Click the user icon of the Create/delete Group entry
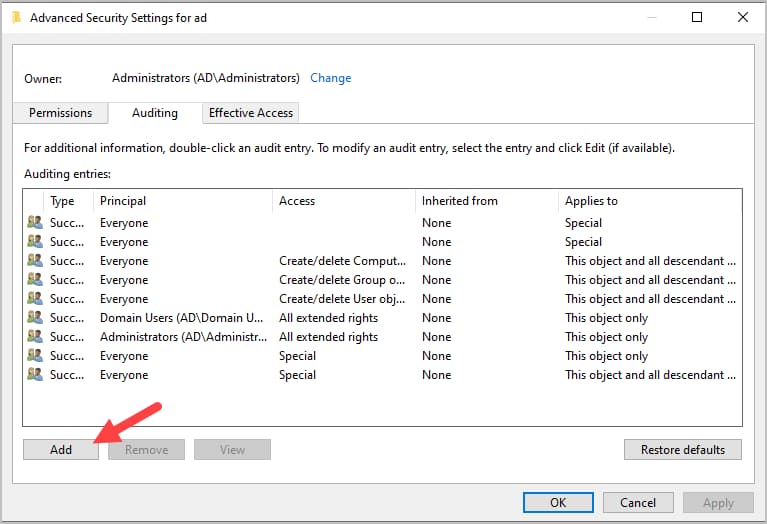 pos(35,280)
